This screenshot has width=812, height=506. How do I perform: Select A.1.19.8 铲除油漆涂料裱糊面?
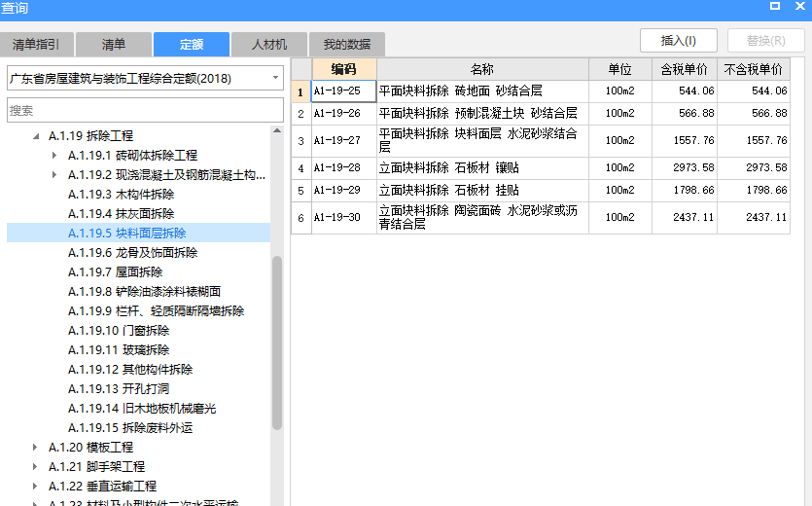144,291
